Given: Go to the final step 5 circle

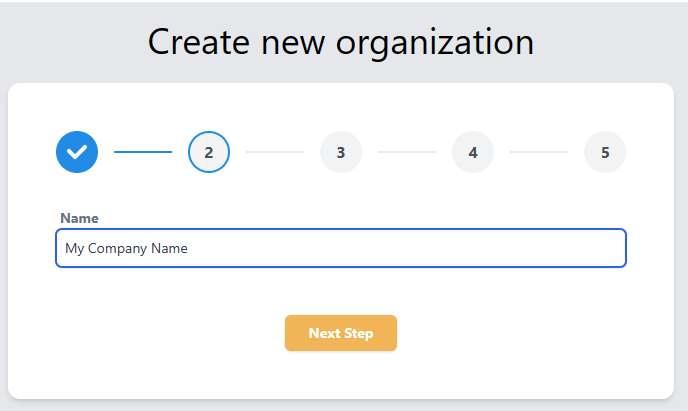Looking at the screenshot, I should (605, 152).
